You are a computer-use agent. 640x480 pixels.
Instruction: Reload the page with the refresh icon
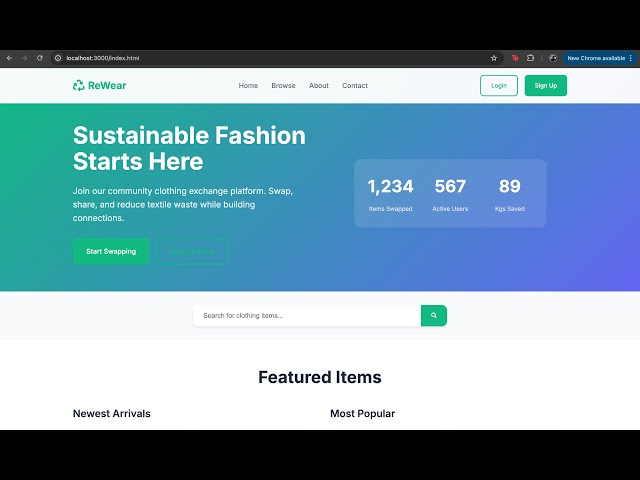pyautogui.click(x=40, y=58)
